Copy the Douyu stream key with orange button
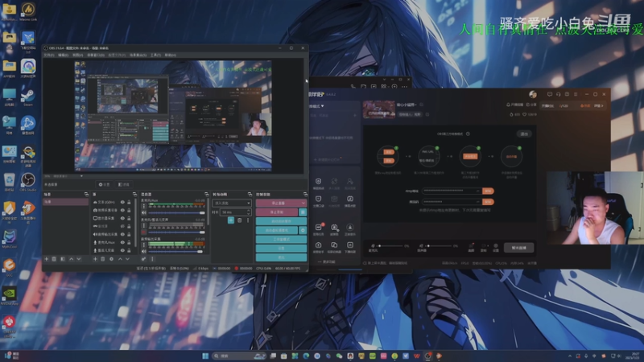 [488, 202]
